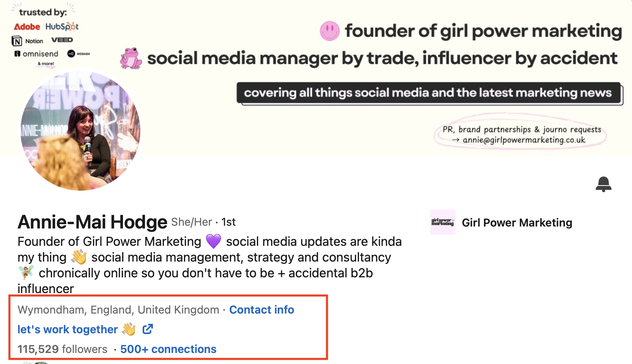Open the "let's work together" link

click(68, 329)
